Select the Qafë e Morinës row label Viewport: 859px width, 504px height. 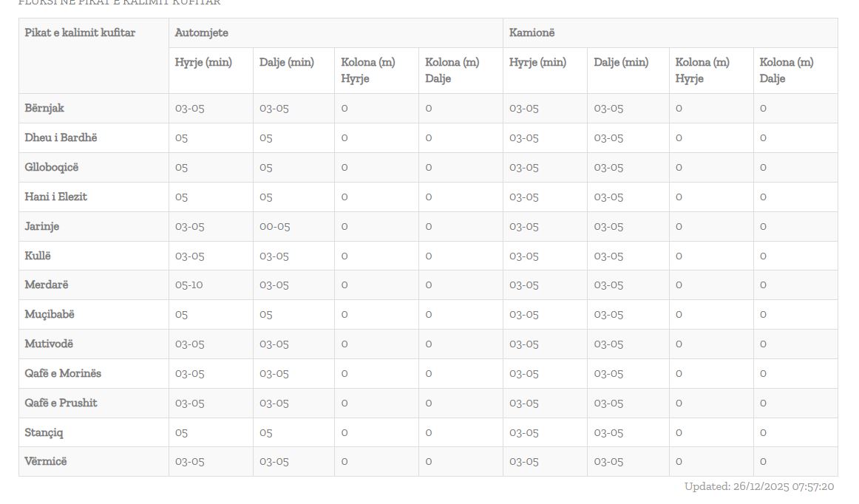63,373
